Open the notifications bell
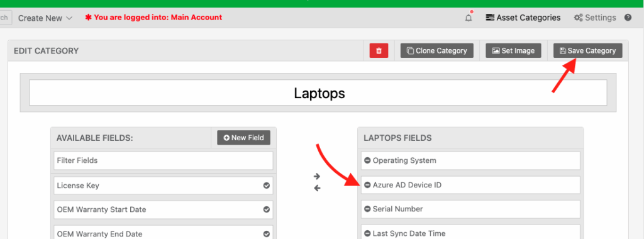The image size is (644, 239). tap(468, 18)
